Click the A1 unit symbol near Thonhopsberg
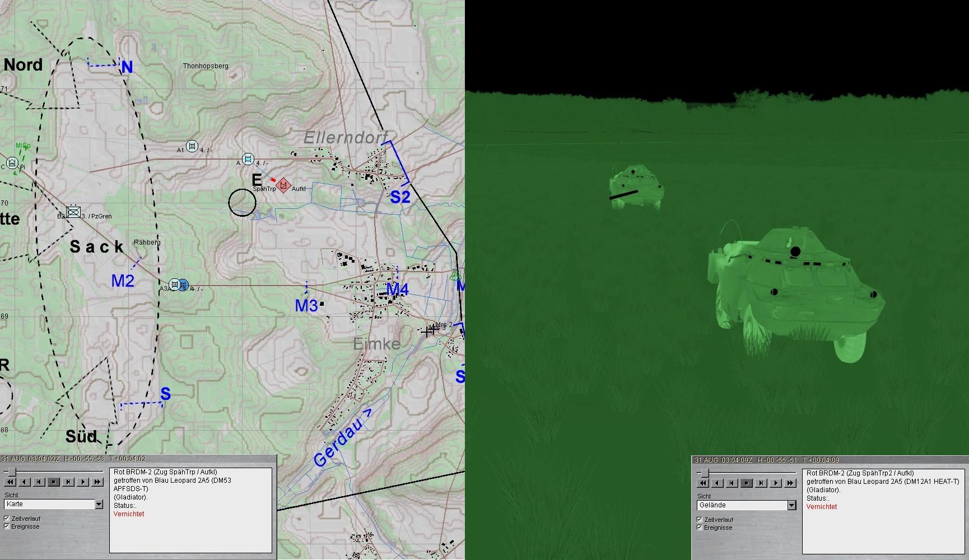 click(192, 147)
